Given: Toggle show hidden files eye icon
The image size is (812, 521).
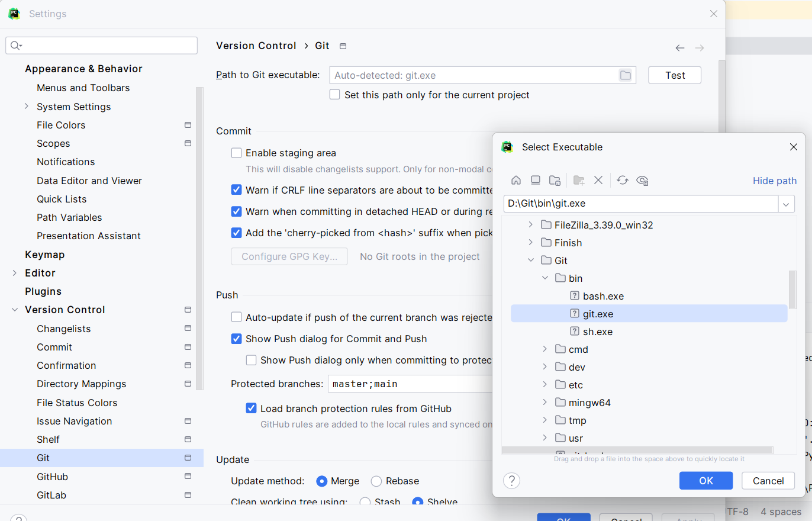Looking at the screenshot, I should pyautogui.click(x=643, y=181).
